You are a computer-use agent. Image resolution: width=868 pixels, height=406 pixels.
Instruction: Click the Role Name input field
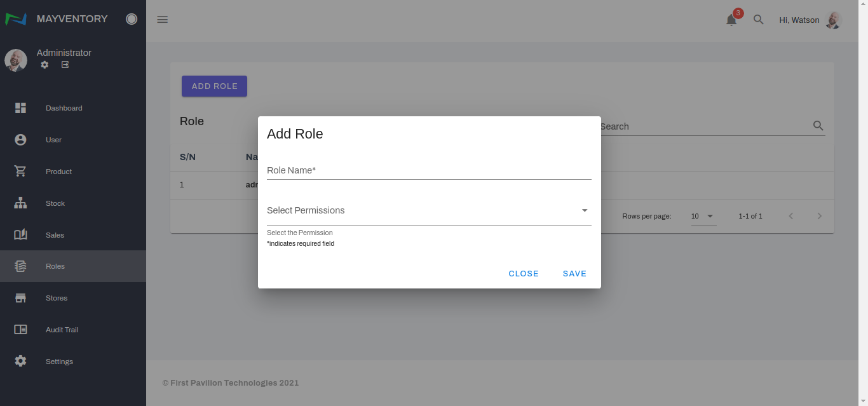click(429, 170)
